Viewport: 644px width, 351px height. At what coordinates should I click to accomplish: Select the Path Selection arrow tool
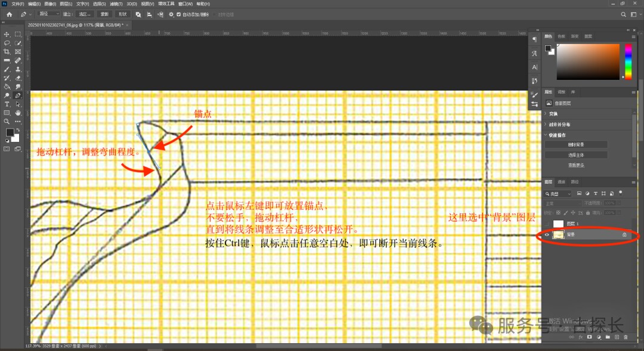tap(18, 104)
